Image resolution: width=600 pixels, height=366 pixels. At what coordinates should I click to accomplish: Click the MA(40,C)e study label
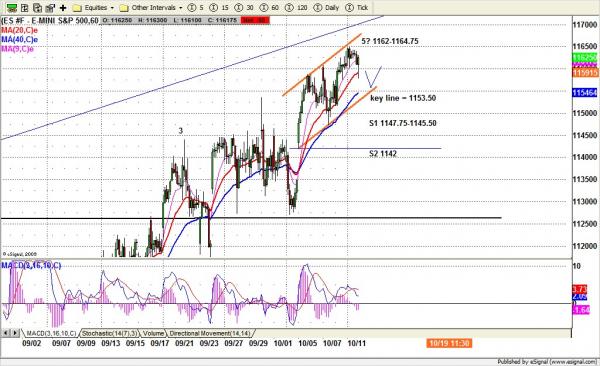[19, 39]
